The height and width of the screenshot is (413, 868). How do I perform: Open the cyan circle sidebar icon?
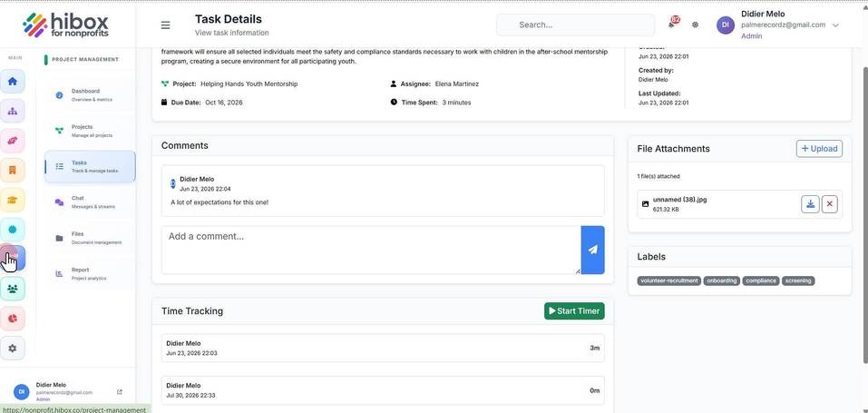click(x=12, y=229)
